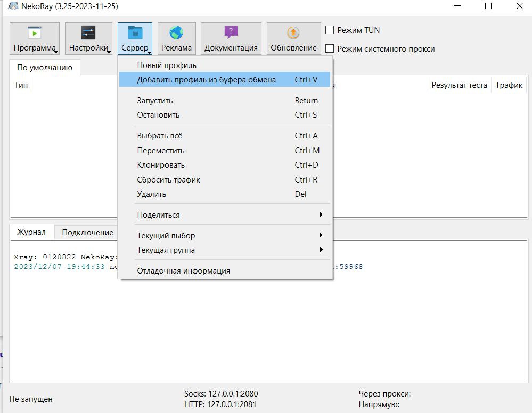Viewport: 532px width, 413px height.
Task: Open the Журнал log tab
Action: (31, 232)
